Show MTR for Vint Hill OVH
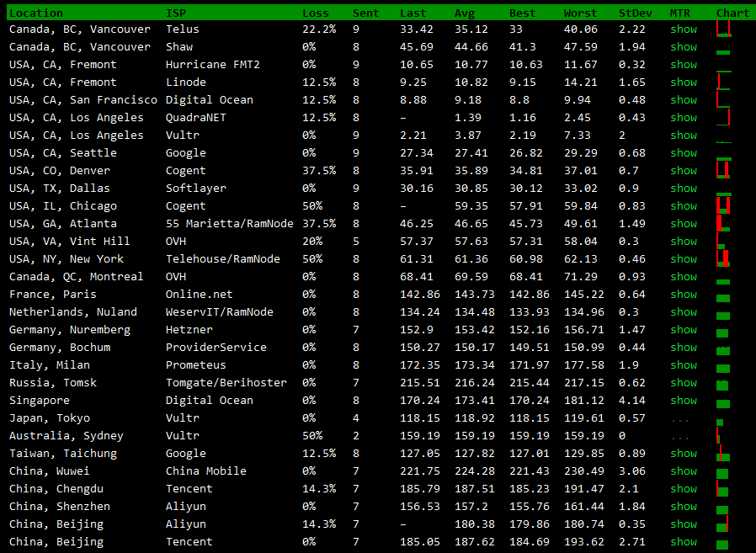The height and width of the screenshot is (553, 756). click(684, 242)
